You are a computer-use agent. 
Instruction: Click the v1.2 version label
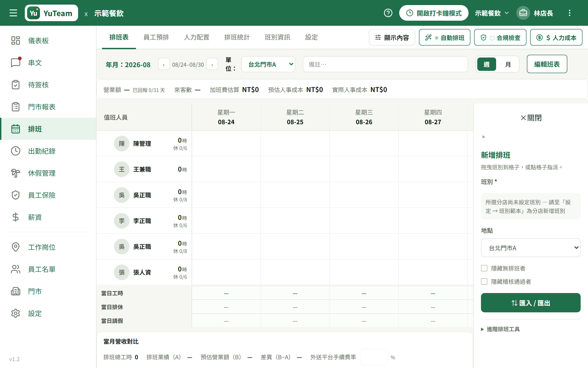[14, 359]
